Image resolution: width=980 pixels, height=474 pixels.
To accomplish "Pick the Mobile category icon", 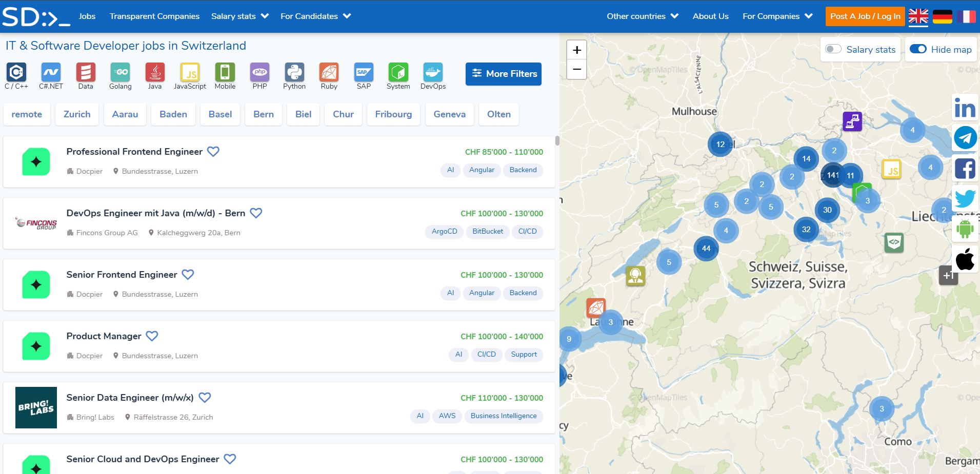I will coord(225,72).
